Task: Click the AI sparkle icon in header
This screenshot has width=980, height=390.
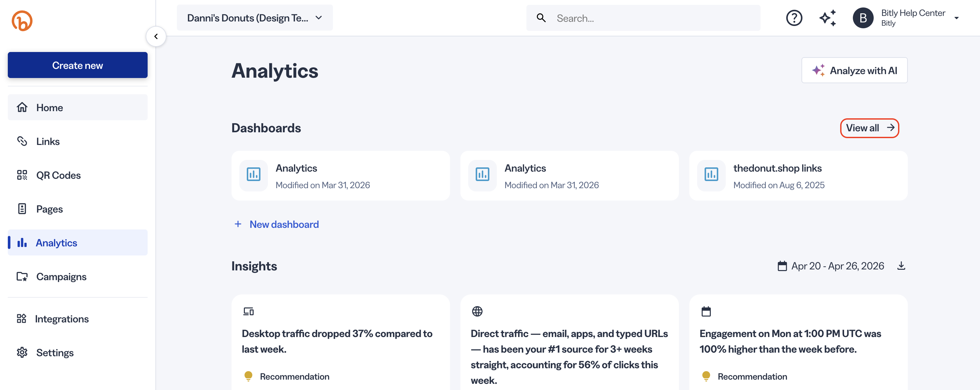Action: pos(828,18)
